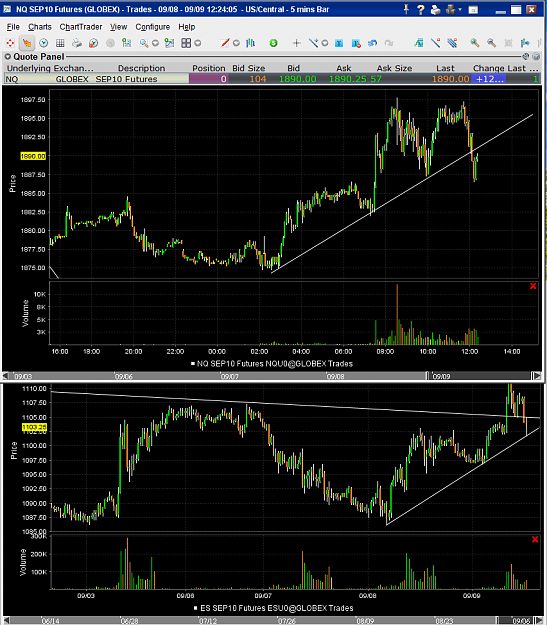
Task: Click right arrow of NQ chart scrollbar
Action: click(x=537, y=376)
